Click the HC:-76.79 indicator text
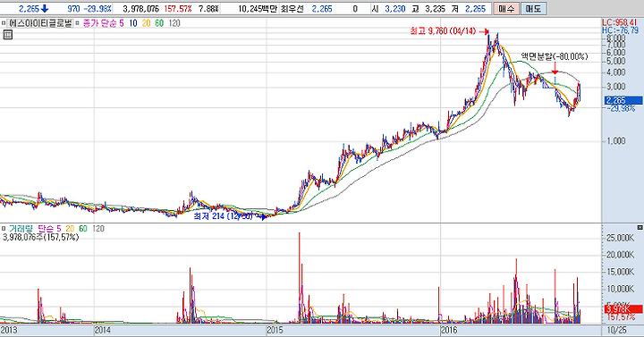644x337 pixels. click(x=620, y=30)
